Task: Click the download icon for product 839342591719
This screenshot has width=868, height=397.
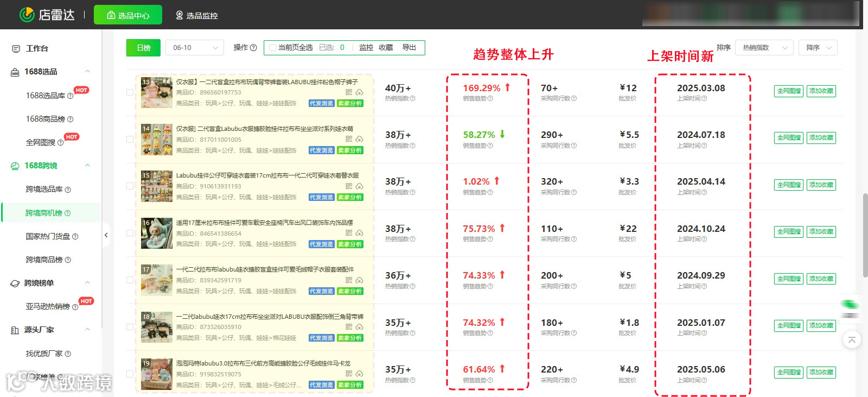Action: point(360,280)
